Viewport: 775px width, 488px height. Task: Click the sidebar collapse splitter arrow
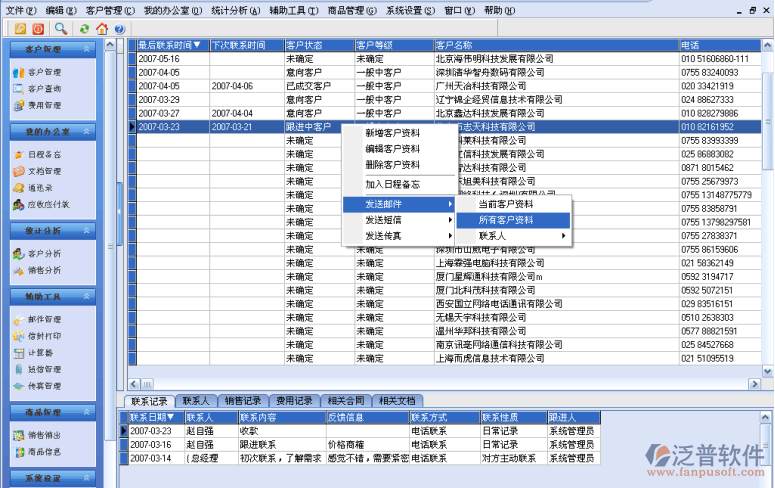[x=119, y=211]
